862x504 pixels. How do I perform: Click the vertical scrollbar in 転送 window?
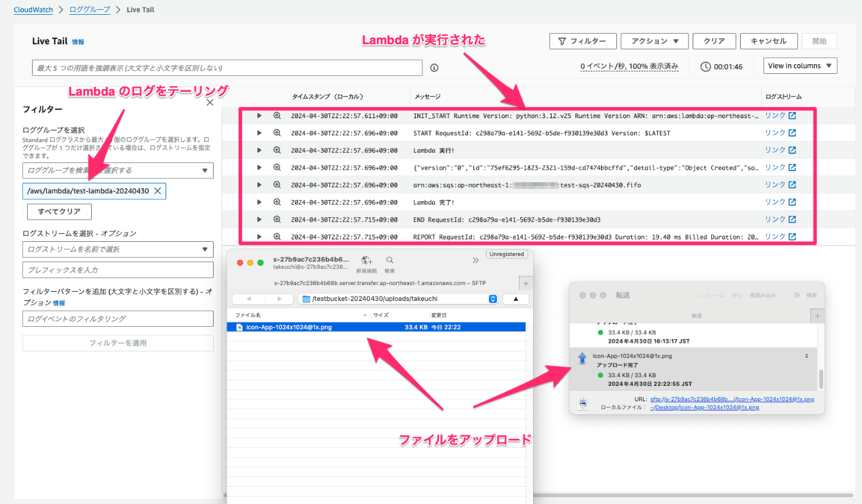point(820,379)
